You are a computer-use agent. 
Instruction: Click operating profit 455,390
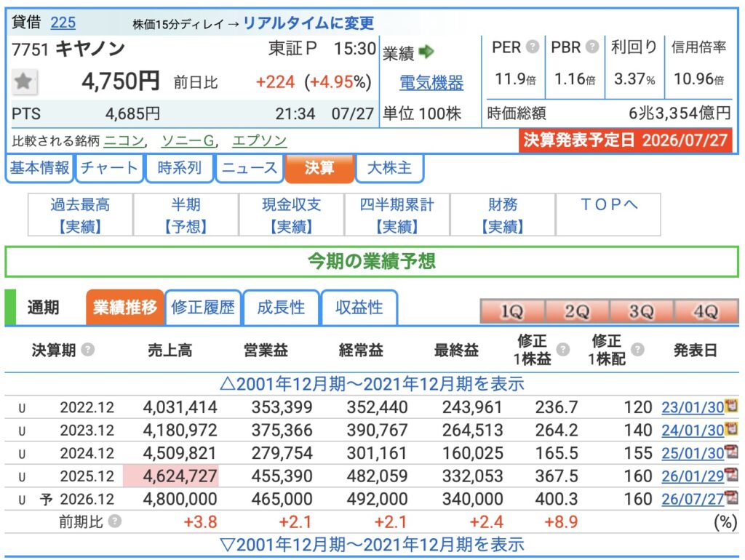[282, 476]
